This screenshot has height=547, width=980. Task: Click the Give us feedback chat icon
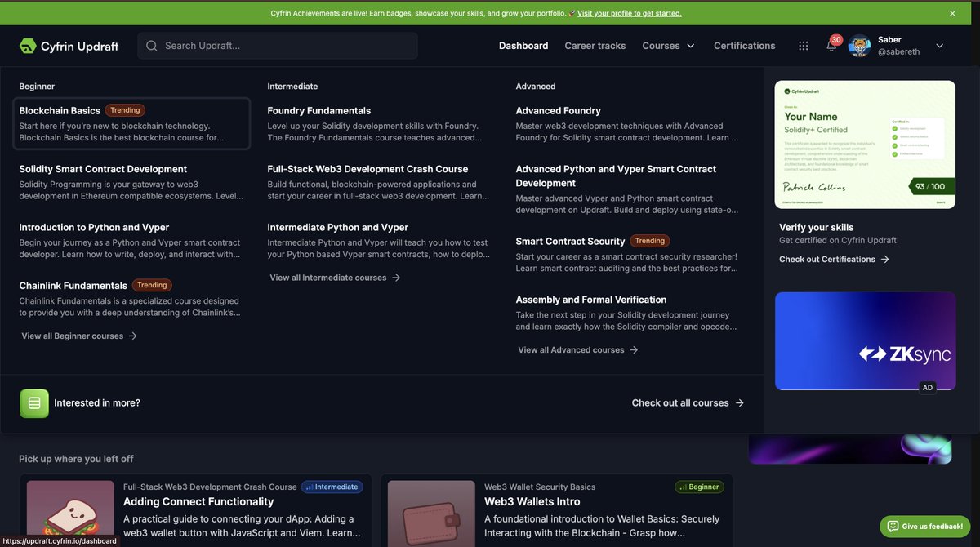click(893, 527)
